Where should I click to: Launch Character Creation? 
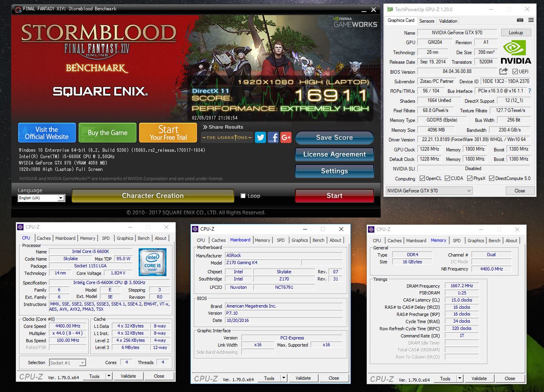tap(153, 196)
